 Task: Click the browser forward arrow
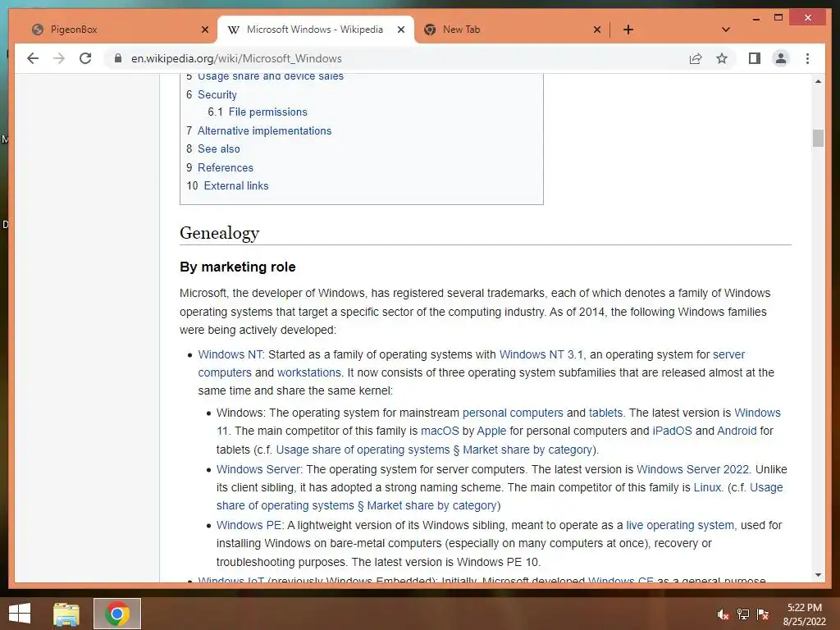point(59,58)
